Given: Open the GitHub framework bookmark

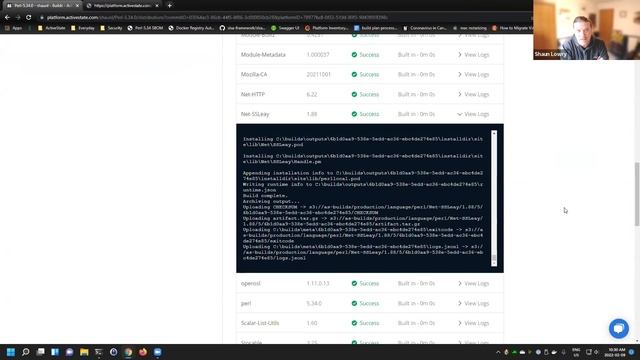Looking at the screenshot, I should [x=242, y=28].
